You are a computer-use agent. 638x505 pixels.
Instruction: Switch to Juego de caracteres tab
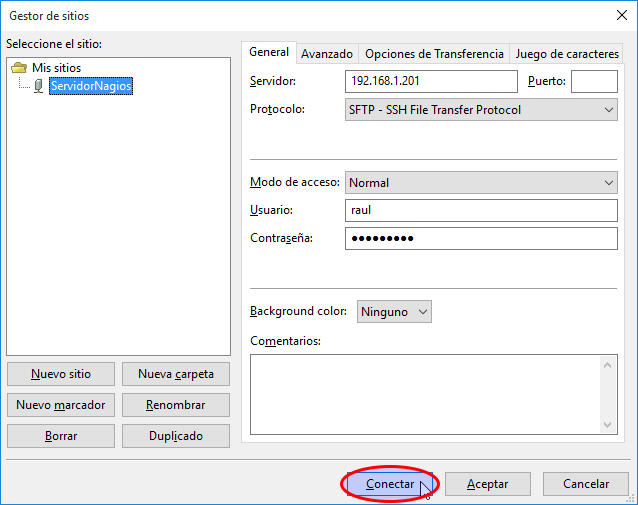(x=567, y=54)
